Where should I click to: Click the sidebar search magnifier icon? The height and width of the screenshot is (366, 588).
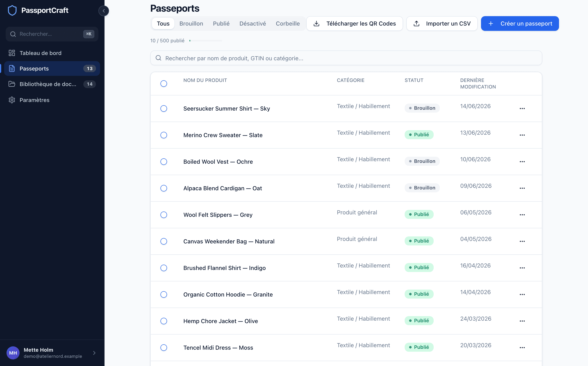coord(13,34)
